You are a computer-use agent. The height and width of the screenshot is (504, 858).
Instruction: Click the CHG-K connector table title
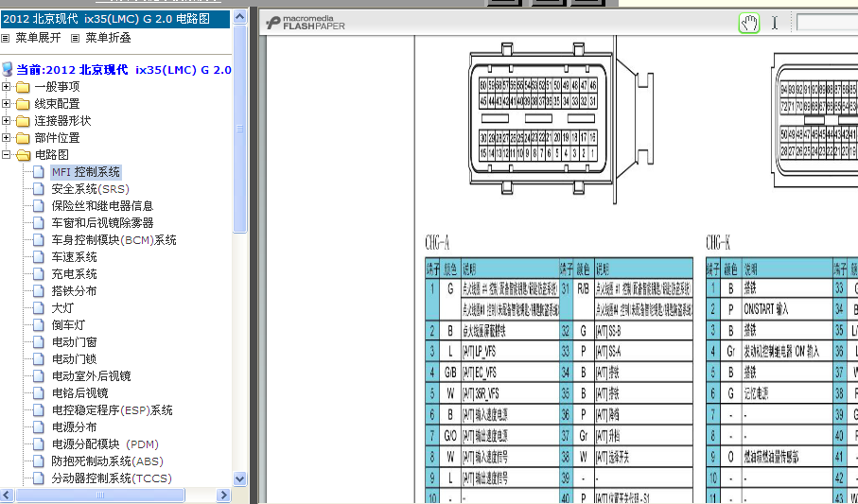pyautogui.click(x=718, y=242)
